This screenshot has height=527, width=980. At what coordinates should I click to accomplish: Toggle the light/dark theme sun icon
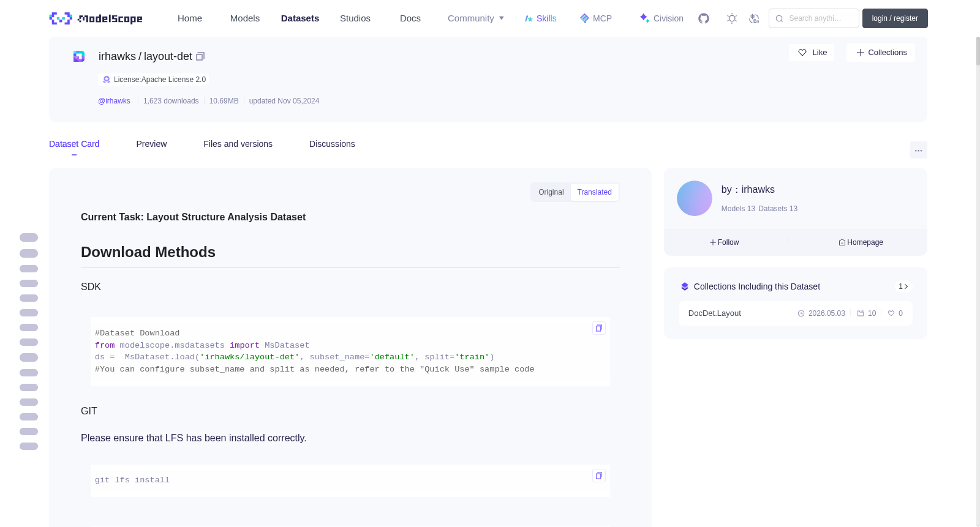coord(732,18)
